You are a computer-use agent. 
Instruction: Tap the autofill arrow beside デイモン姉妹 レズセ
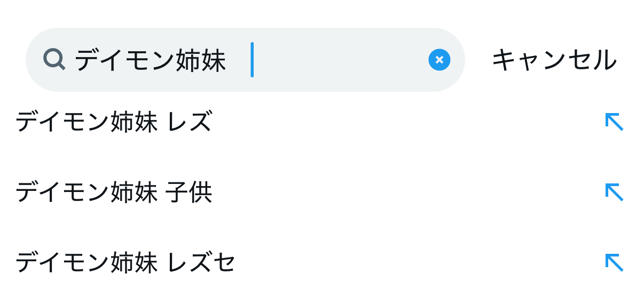(x=614, y=262)
